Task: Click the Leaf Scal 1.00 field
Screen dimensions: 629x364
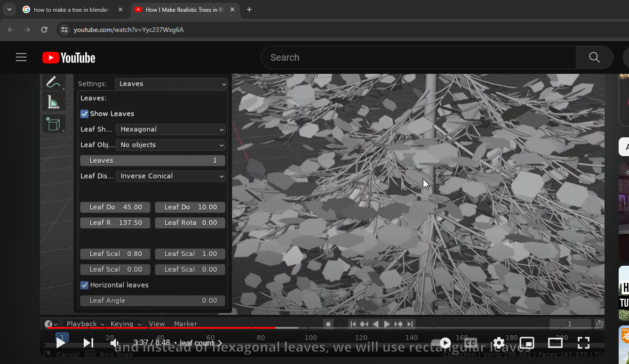Action: (x=190, y=253)
